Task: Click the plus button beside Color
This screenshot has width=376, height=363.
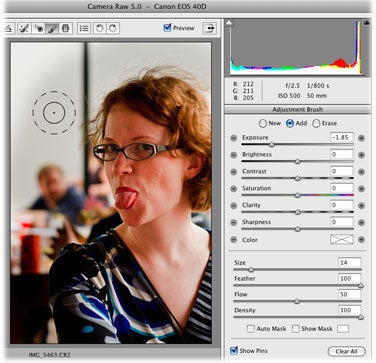Action: [x=361, y=240]
